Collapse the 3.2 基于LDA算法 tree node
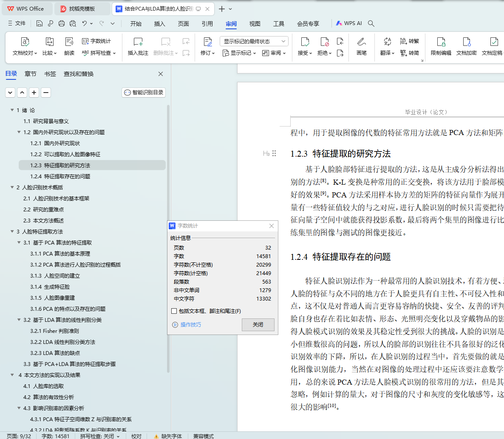This screenshot has width=504, height=439. pos(19,320)
